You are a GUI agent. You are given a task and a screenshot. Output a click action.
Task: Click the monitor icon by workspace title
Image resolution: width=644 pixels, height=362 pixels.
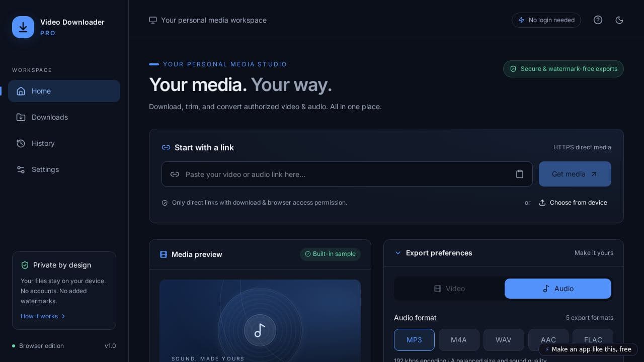[153, 20]
